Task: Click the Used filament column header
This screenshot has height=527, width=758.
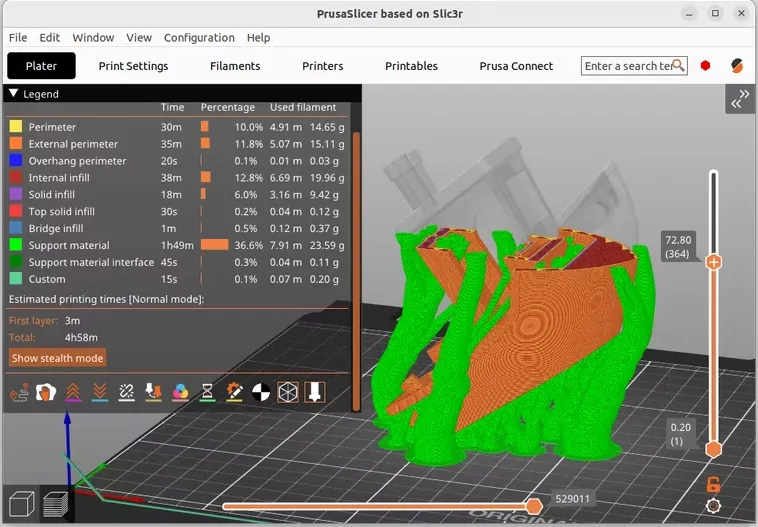Action: pyautogui.click(x=303, y=107)
